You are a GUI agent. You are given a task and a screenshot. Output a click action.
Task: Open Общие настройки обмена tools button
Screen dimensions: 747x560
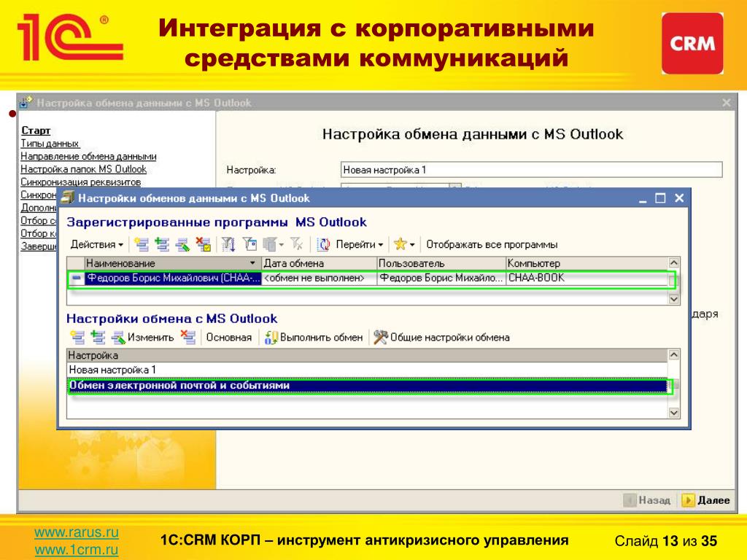(441, 337)
